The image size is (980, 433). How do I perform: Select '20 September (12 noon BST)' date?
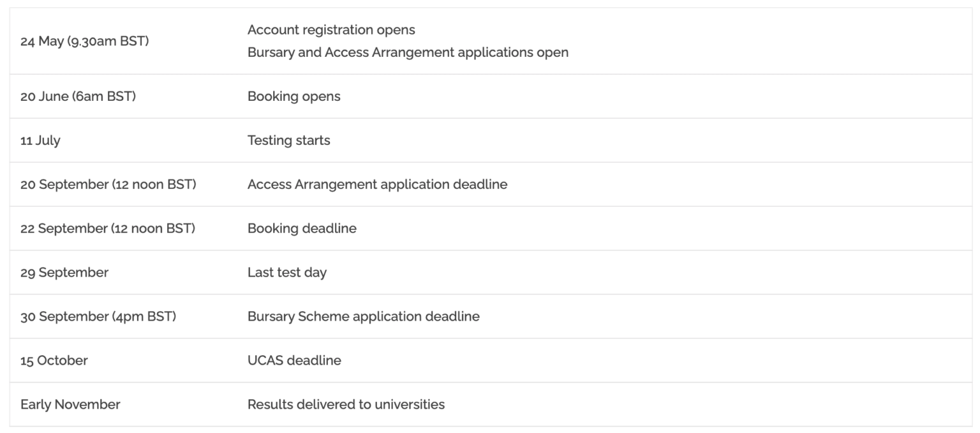click(108, 185)
